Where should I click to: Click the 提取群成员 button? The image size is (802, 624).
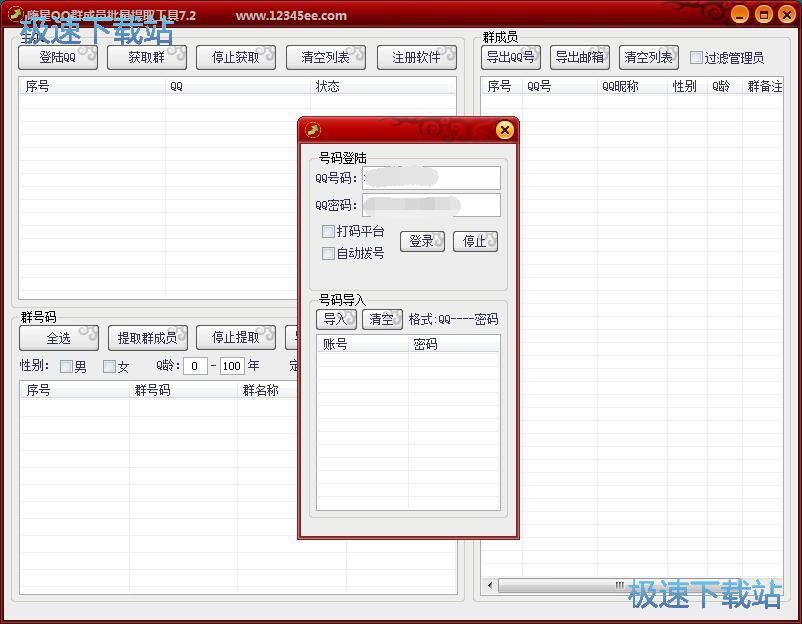[148, 338]
